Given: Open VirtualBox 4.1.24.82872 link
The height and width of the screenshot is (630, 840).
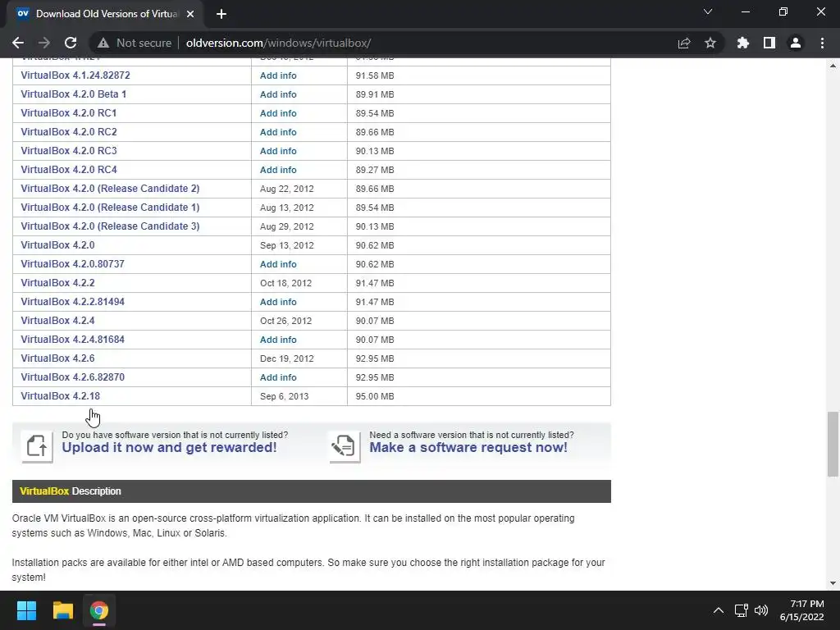Looking at the screenshot, I should pos(75,75).
